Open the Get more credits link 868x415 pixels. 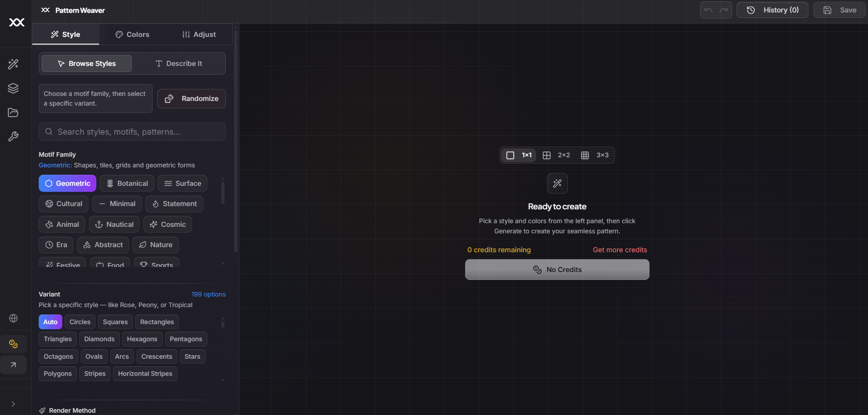(620, 250)
